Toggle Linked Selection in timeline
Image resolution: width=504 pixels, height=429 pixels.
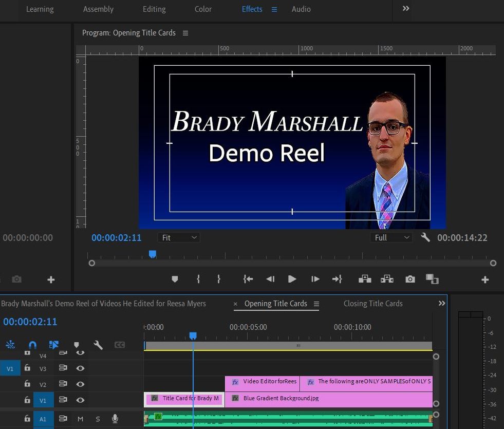53,345
